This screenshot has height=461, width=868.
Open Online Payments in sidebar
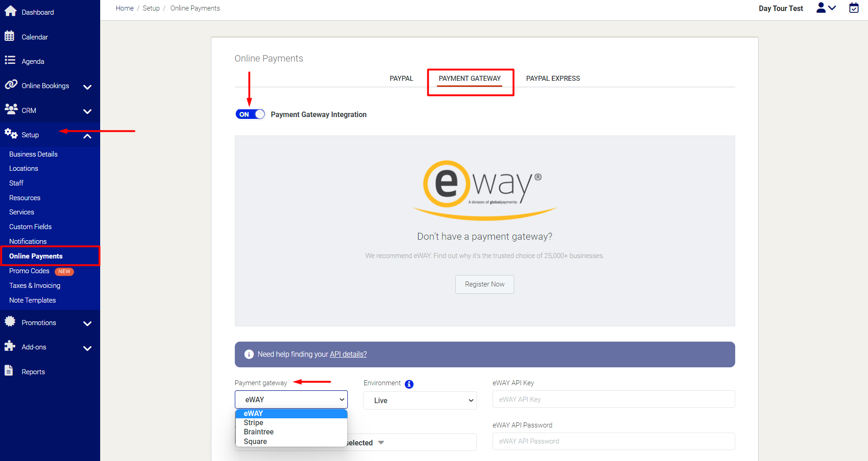[36, 256]
